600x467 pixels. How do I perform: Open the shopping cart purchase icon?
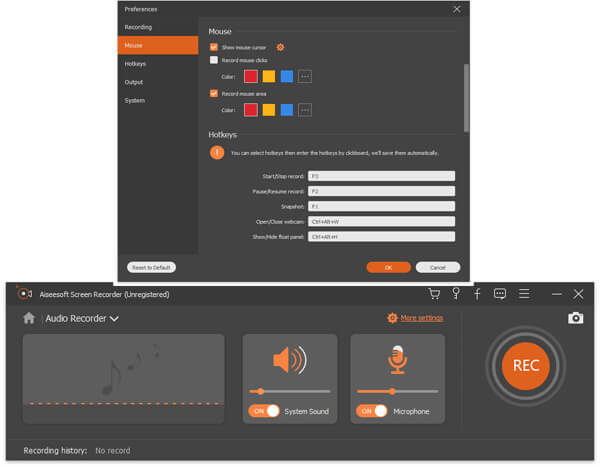[434, 294]
